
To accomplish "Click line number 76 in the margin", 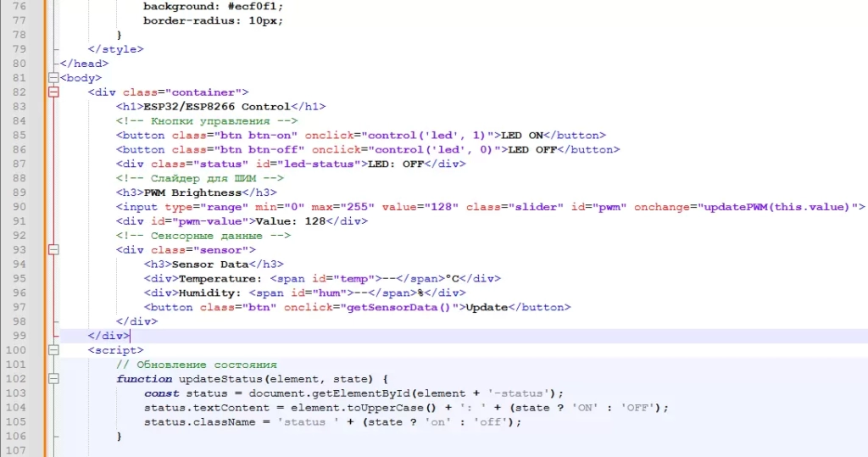I will (x=19, y=6).
